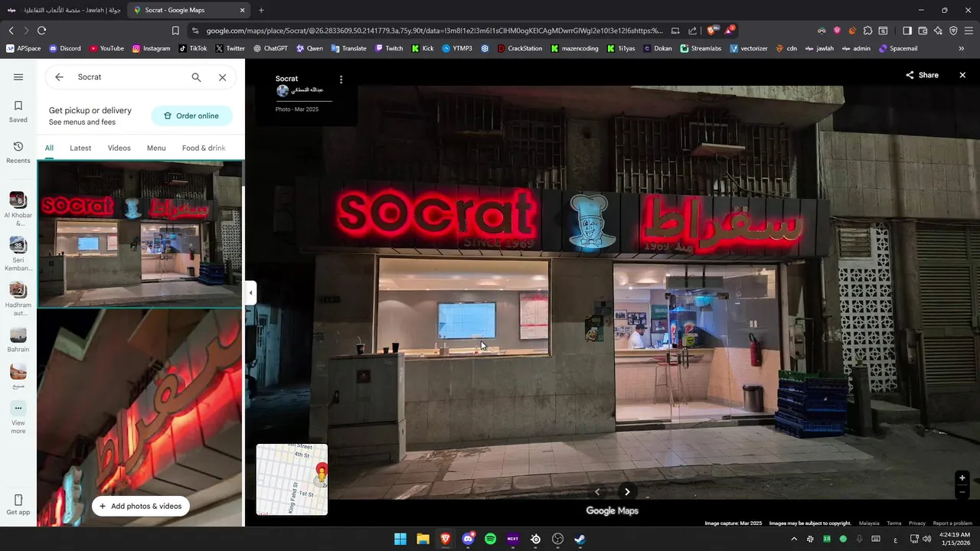
Task: Click the search magnifier icon
Action: point(196,77)
